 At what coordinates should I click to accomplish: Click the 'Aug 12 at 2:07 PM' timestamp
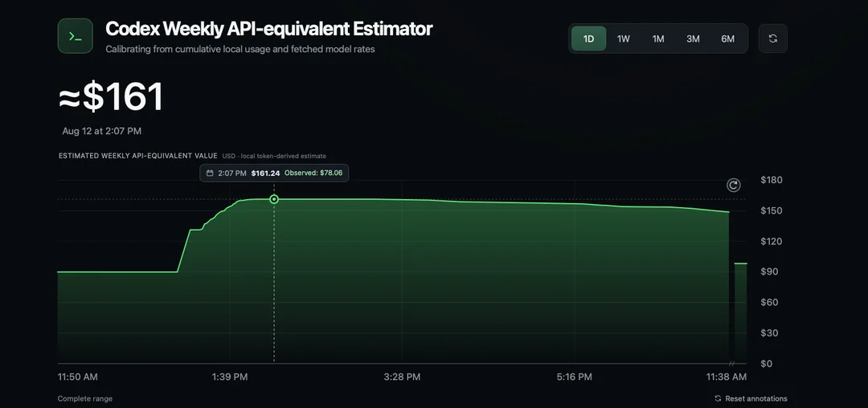tap(102, 131)
